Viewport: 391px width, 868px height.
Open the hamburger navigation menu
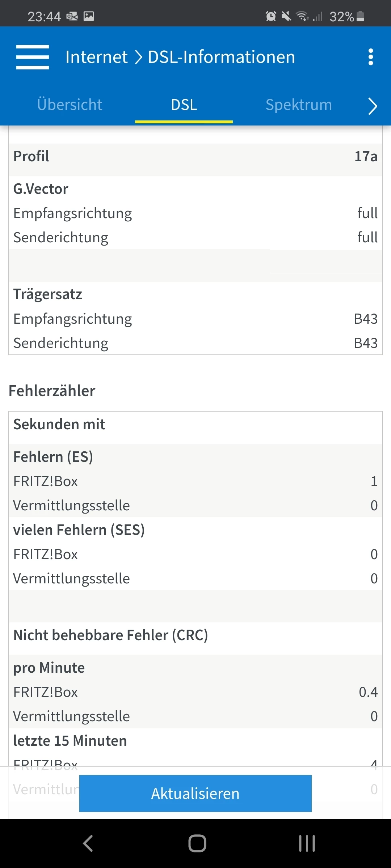point(33,57)
